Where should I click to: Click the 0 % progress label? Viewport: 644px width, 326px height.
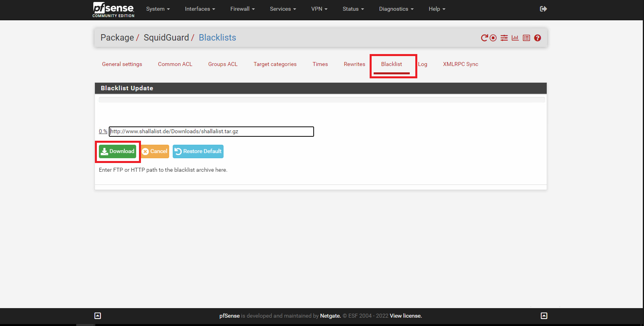[103, 131]
